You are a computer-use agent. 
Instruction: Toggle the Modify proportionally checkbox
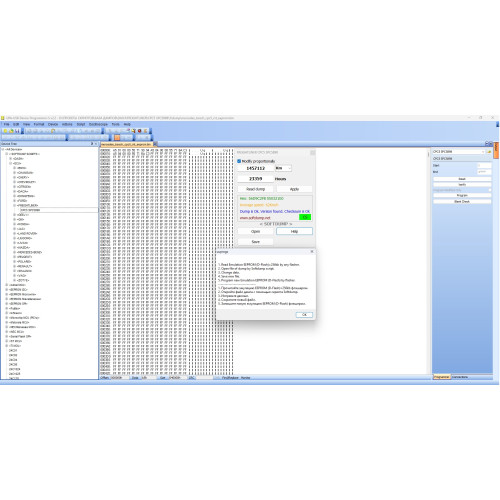tap(239, 161)
